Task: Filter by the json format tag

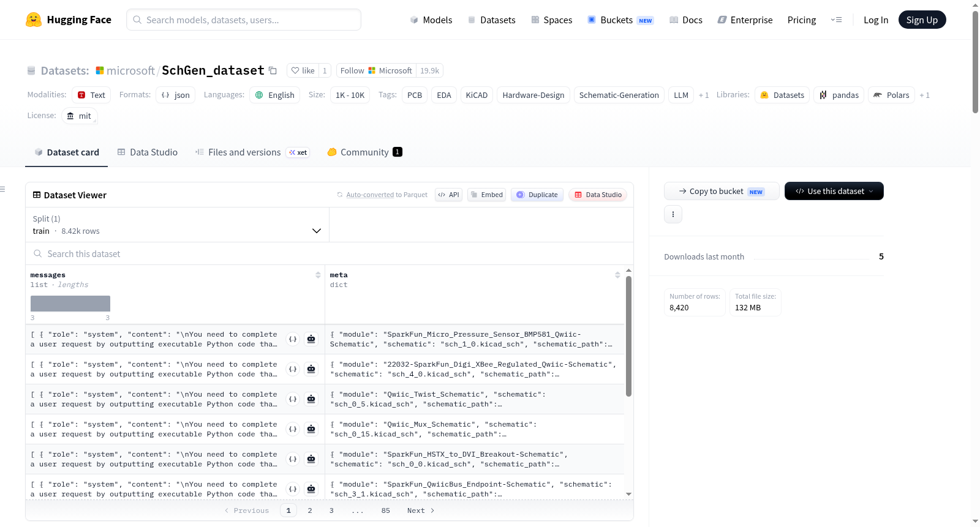Action: [x=176, y=95]
